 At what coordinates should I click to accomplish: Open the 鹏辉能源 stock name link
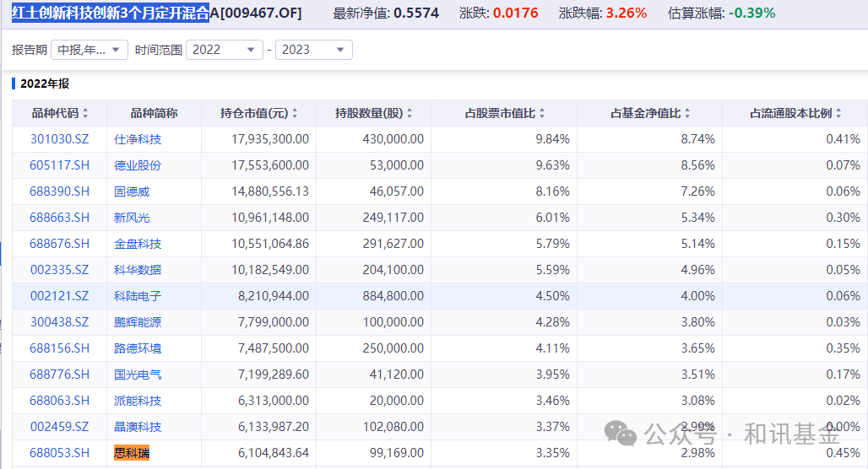click(138, 322)
